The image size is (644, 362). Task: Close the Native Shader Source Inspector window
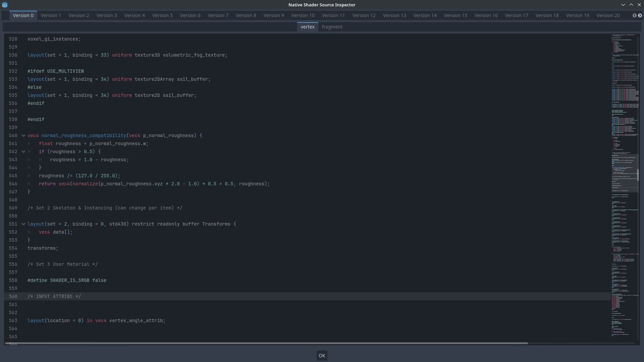(639, 5)
